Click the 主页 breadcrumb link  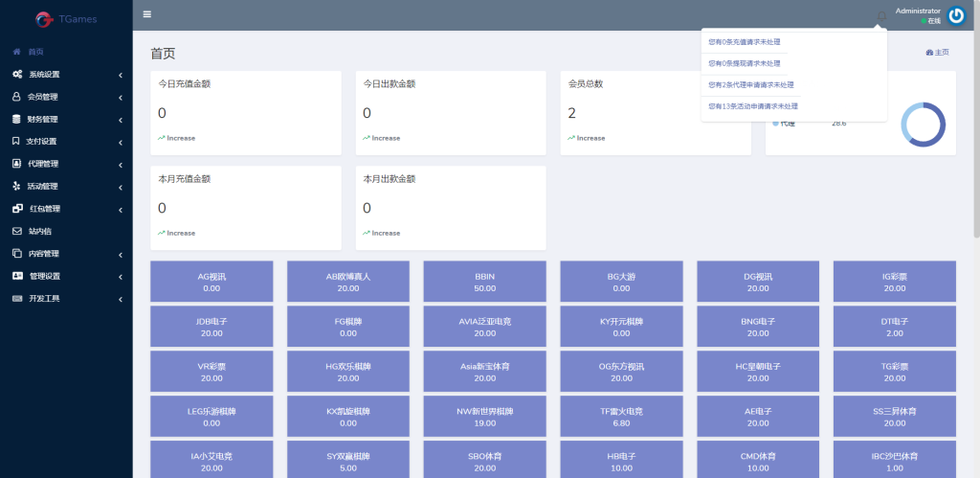[937, 53]
